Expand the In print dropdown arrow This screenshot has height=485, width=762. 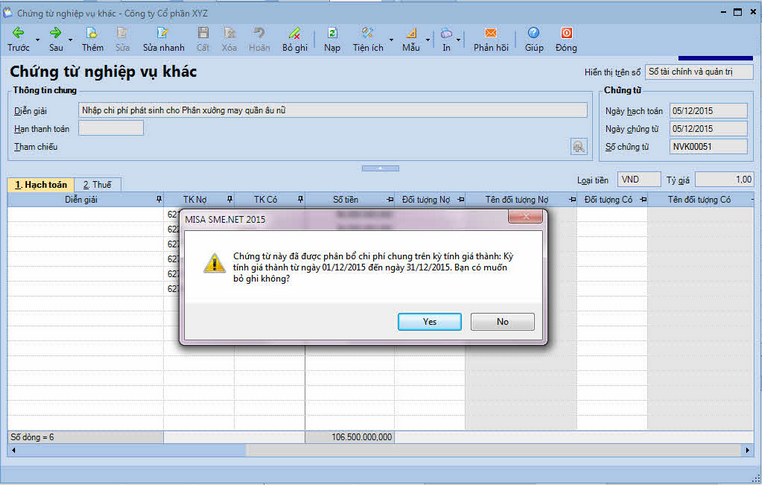pos(458,40)
